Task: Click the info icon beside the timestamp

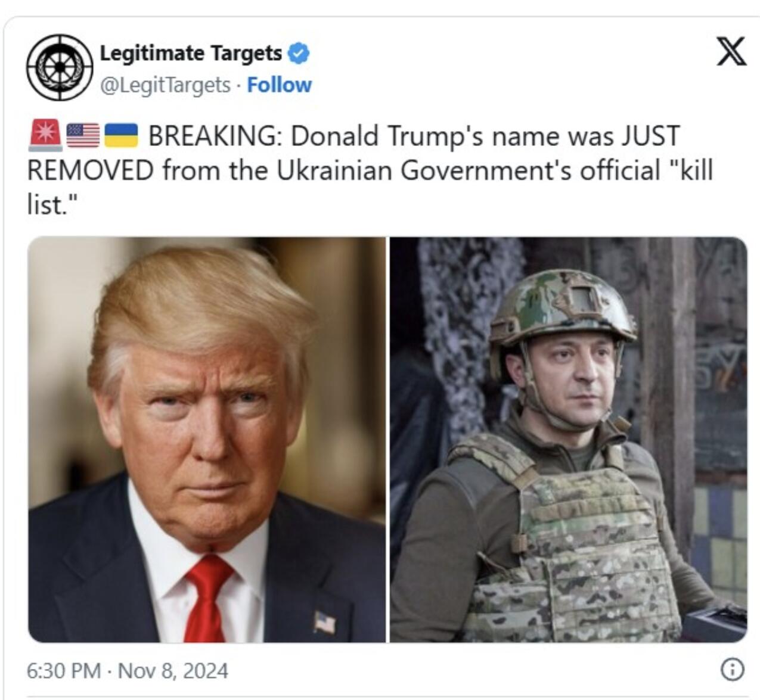Action: pos(732,670)
